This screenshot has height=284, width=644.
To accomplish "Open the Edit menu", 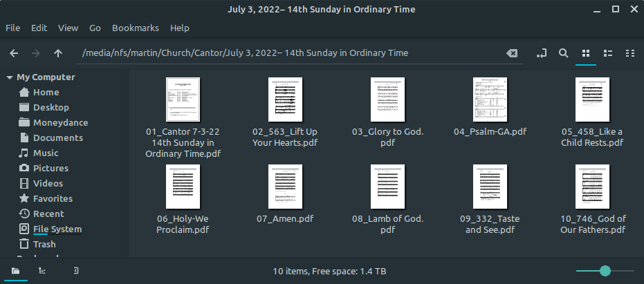I will 39,28.
